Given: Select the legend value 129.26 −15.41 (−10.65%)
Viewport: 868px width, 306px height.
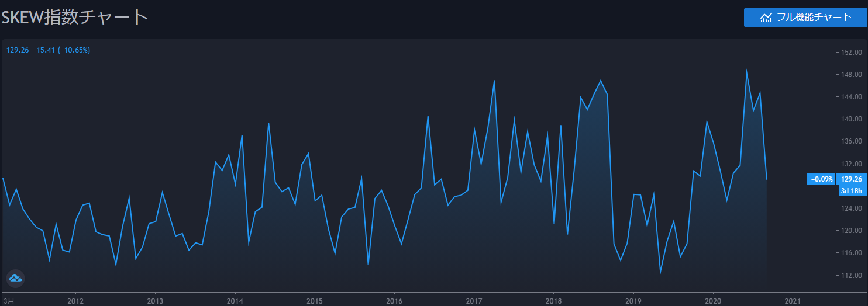Looking at the screenshot, I should coord(48,50).
